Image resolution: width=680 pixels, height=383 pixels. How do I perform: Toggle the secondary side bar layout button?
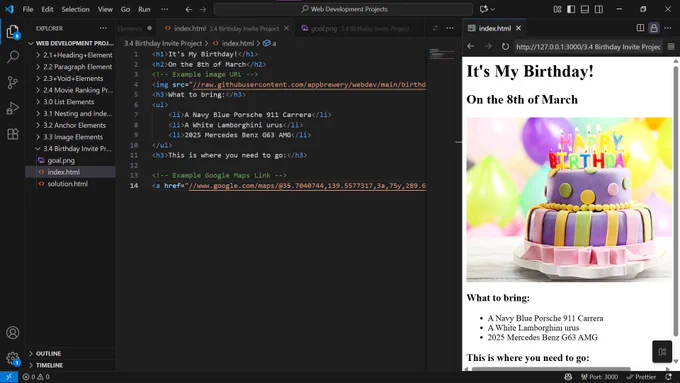599,9
